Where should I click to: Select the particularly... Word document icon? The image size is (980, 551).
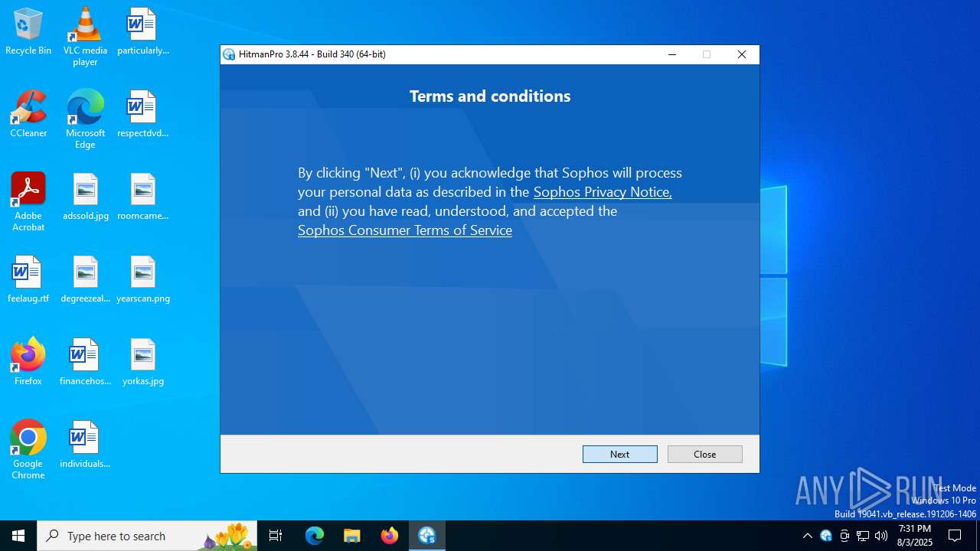[x=142, y=31]
